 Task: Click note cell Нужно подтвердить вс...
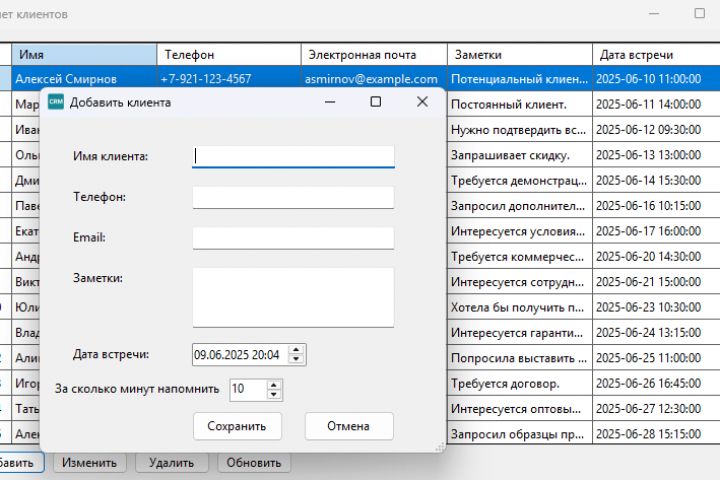pos(520,130)
